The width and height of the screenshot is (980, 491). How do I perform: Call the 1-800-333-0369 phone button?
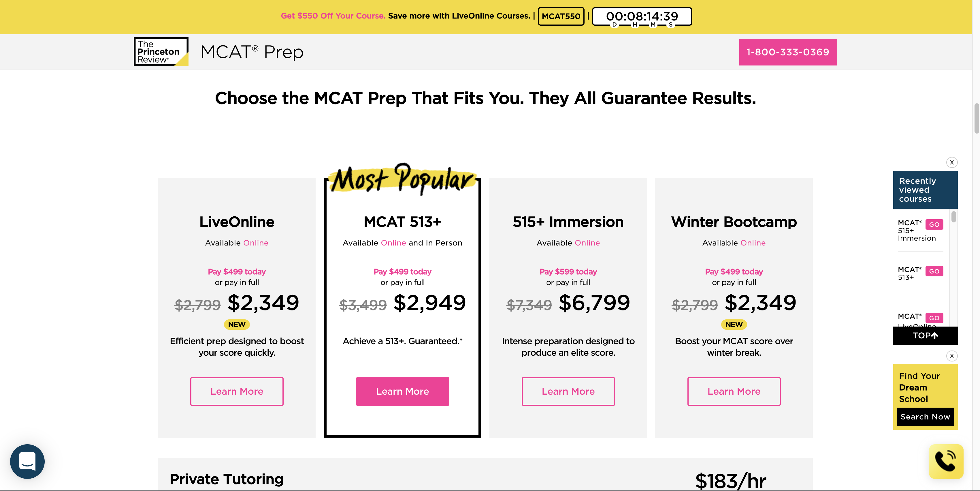click(x=787, y=52)
